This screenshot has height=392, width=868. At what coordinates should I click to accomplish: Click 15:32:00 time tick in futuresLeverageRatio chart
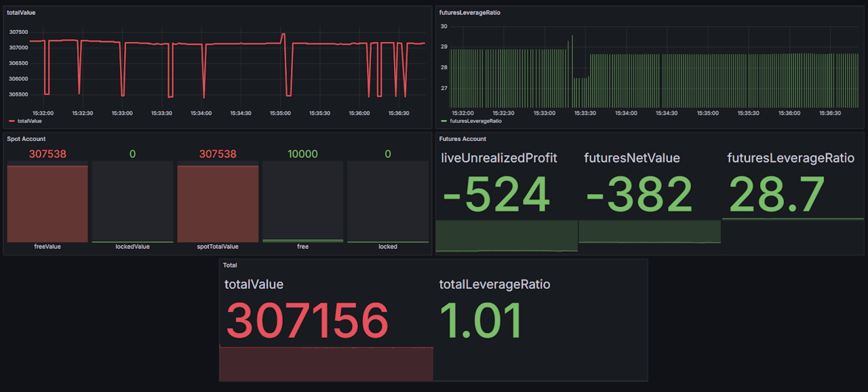(462, 113)
